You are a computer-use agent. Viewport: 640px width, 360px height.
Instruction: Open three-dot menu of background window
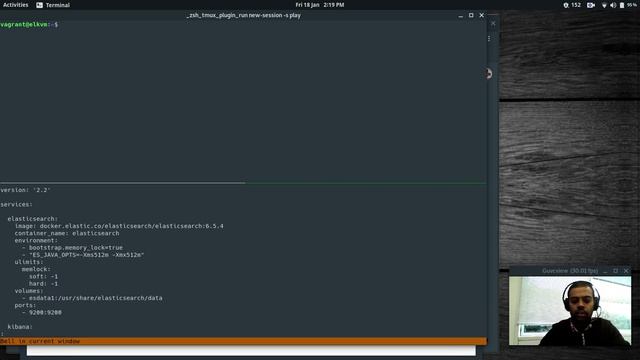pyautogui.click(x=489, y=38)
